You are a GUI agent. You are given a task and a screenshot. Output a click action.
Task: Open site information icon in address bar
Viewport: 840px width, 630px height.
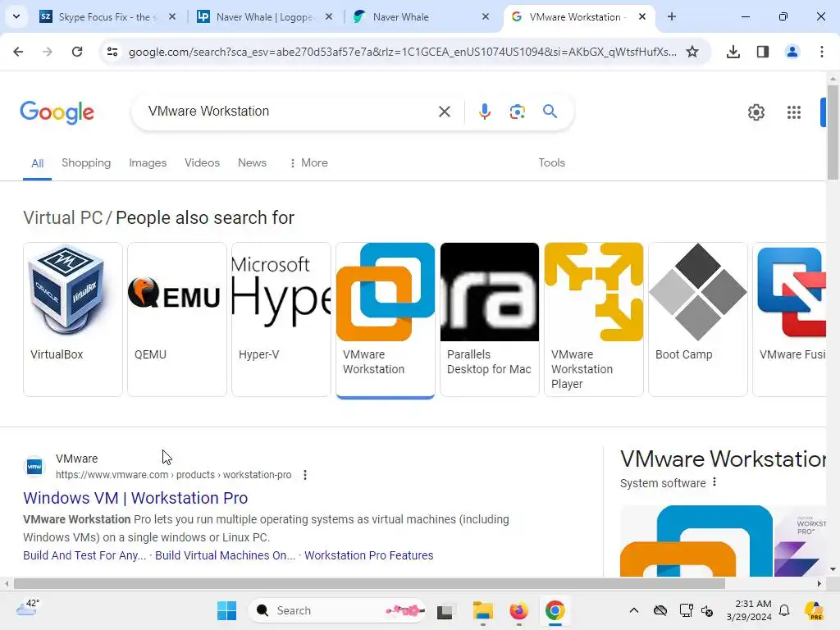click(x=112, y=52)
